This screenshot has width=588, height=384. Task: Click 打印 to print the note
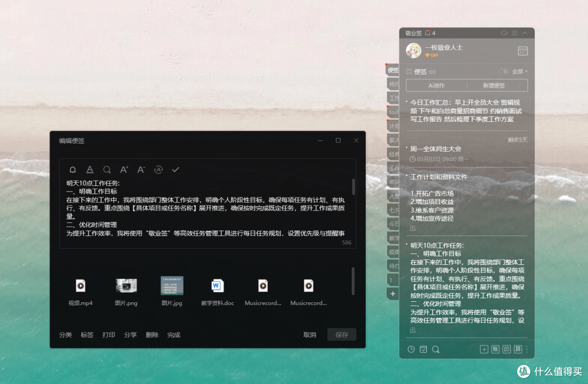pos(109,335)
